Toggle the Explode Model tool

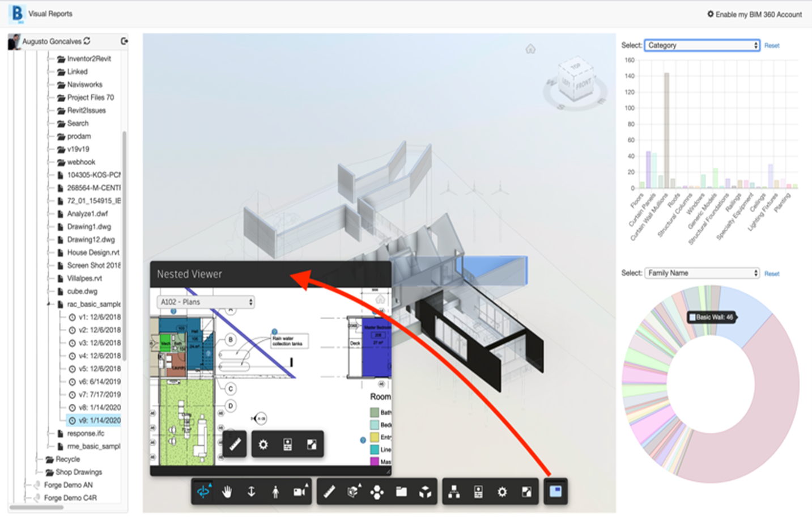click(x=377, y=491)
